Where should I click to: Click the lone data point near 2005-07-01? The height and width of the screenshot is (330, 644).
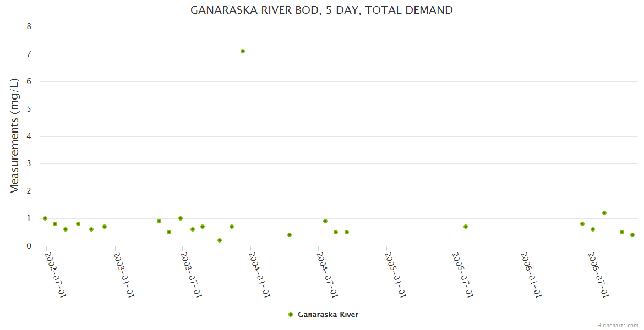pos(466,227)
